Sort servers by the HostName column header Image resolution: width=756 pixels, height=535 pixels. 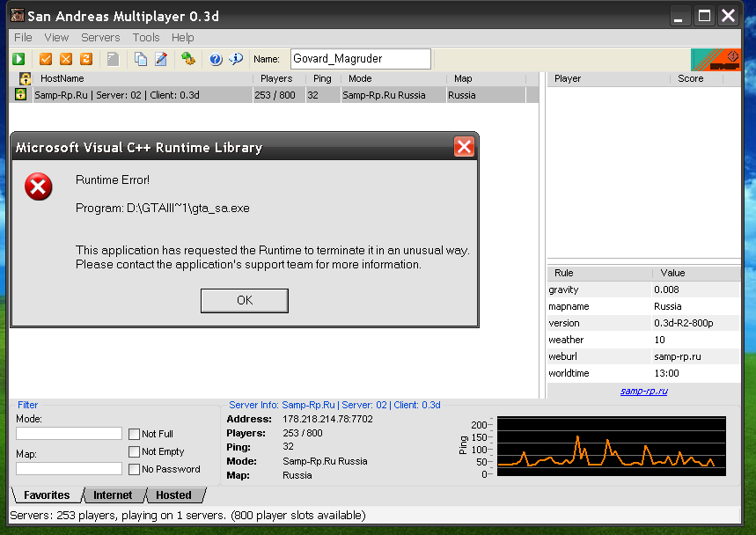[143, 78]
